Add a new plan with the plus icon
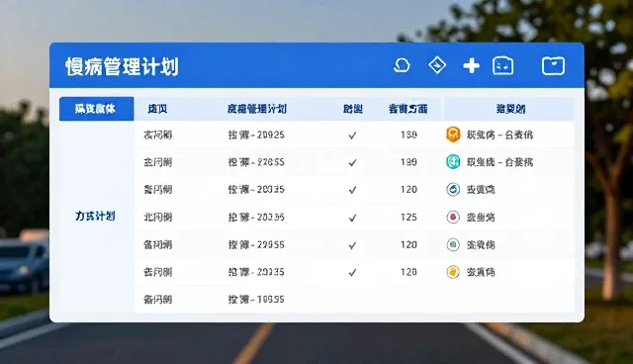 point(471,65)
